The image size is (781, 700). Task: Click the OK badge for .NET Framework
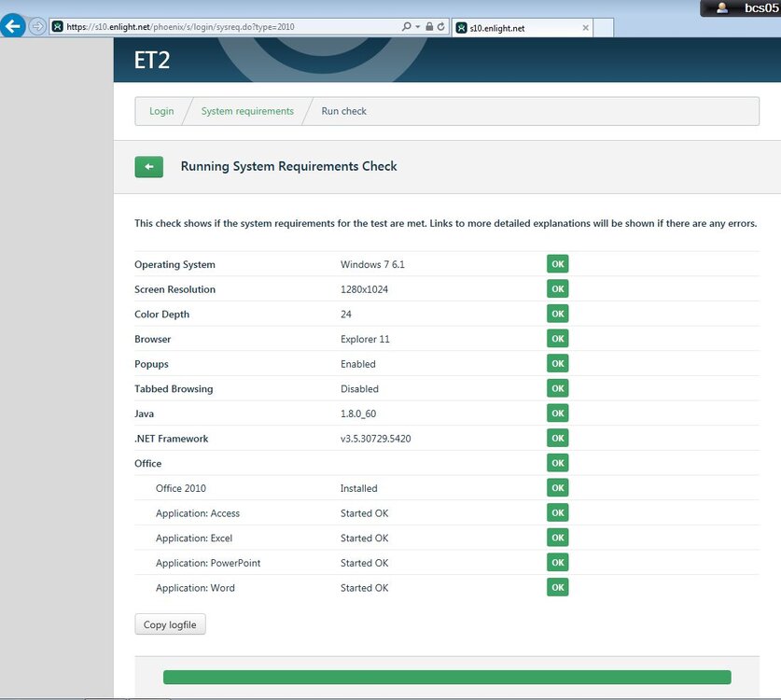557,439
